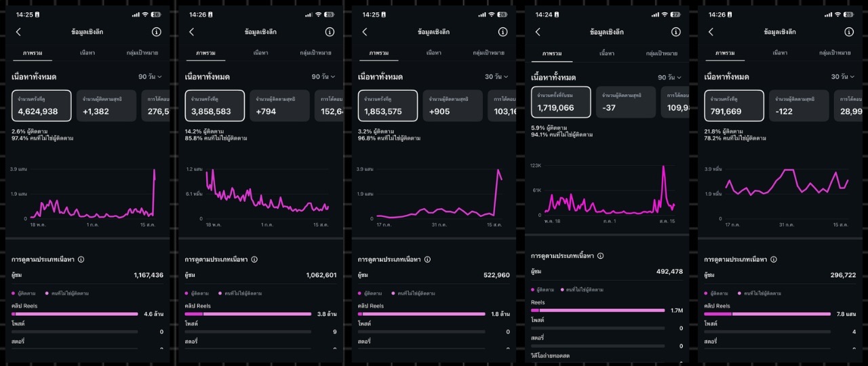The width and height of the screenshot is (868, 366).
Task: Go back on the 791,669 views screen
Action: [x=711, y=32]
